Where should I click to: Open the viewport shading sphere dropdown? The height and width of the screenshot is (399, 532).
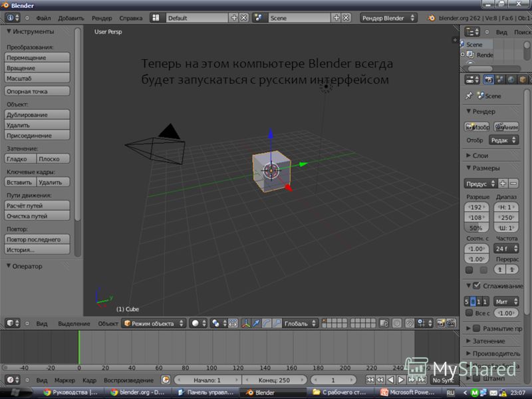(x=198, y=323)
